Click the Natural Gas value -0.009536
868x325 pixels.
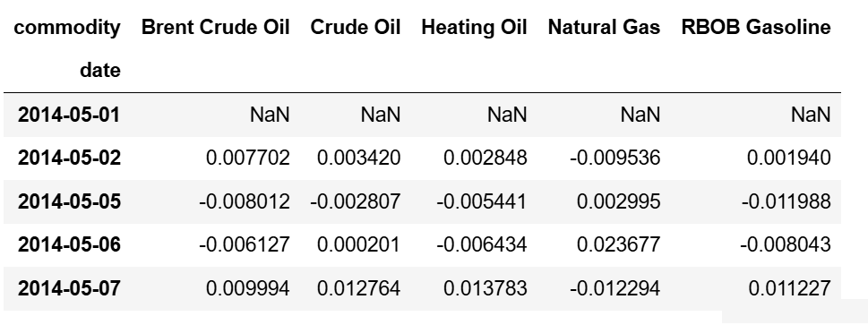tap(615, 158)
